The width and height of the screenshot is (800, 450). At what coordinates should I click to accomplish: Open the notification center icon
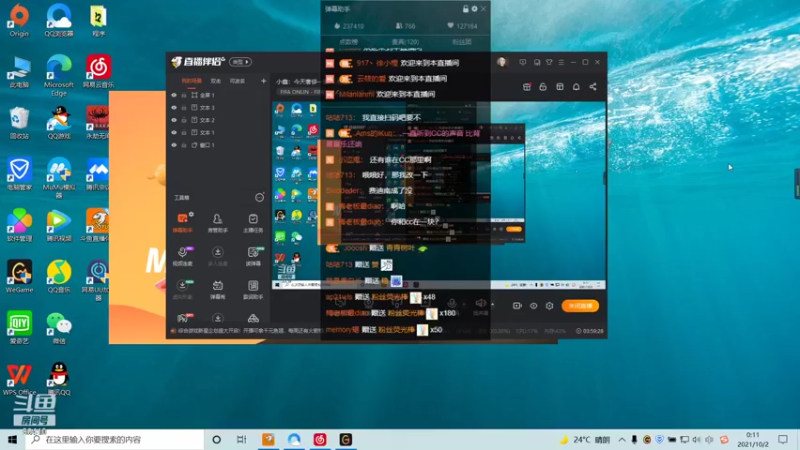(x=783, y=439)
